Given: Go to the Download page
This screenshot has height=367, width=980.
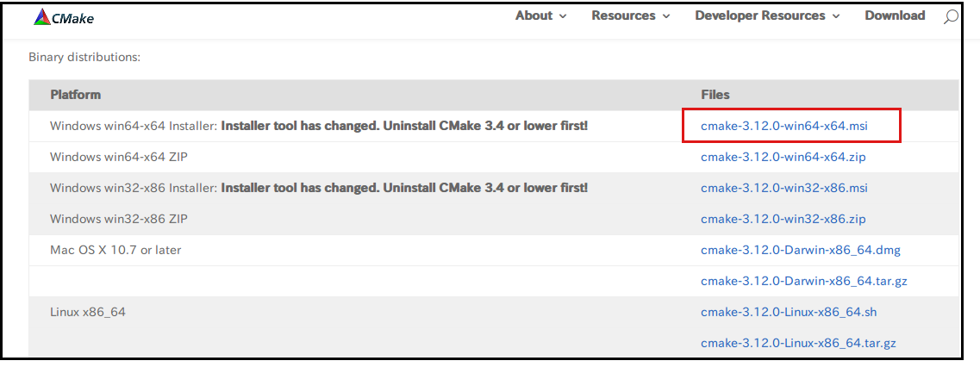Looking at the screenshot, I should (895, 16).
